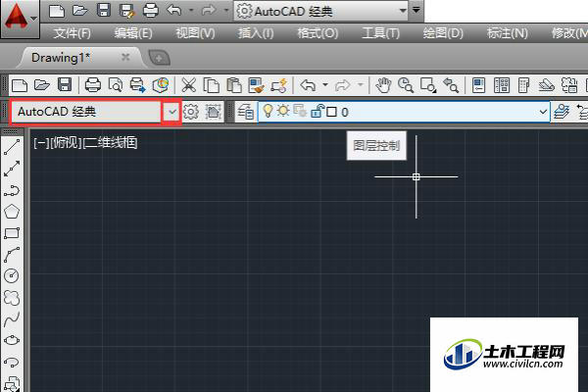Open the 视图(V) menu
Viewport: 588px width, 392px height.
coord(195,33)
